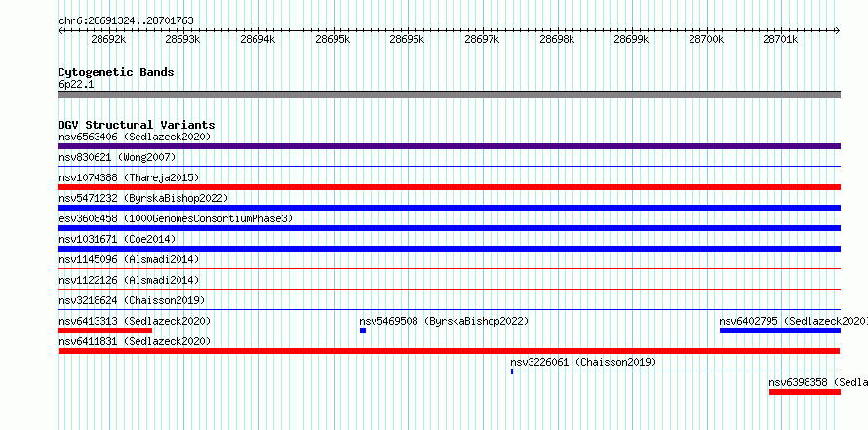
Task: Click the chr6:28691324..28701763 coordinate label
Action: tap(126, 20)
